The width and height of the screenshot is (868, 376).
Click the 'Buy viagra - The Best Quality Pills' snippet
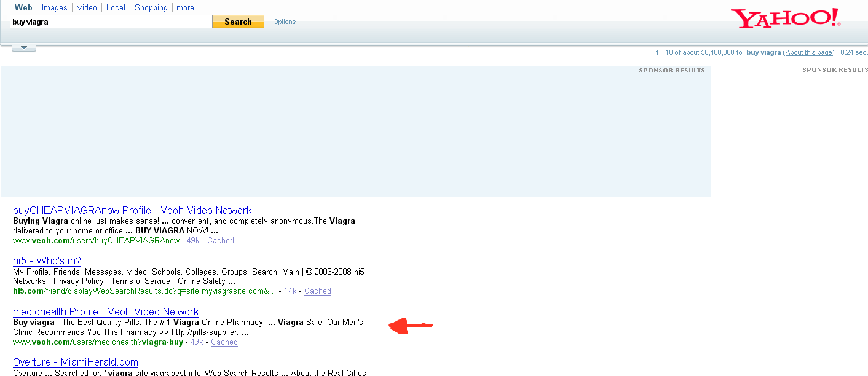click(188, 327)
